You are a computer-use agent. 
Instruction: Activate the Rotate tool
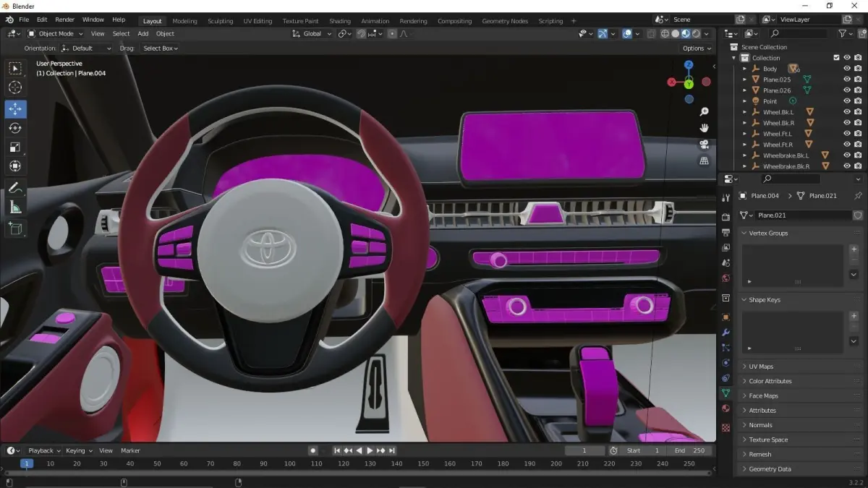tap(15, 128)
